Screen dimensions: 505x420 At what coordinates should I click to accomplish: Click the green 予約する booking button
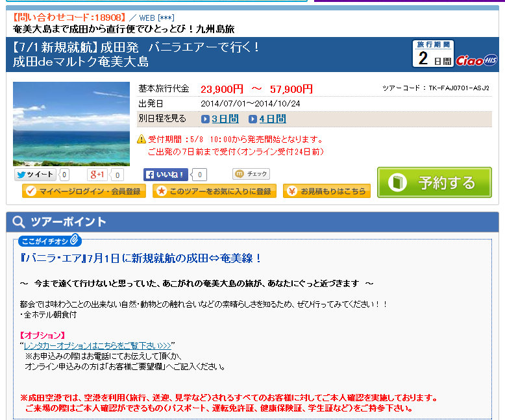pyautogui.click(x=434, y=182)
